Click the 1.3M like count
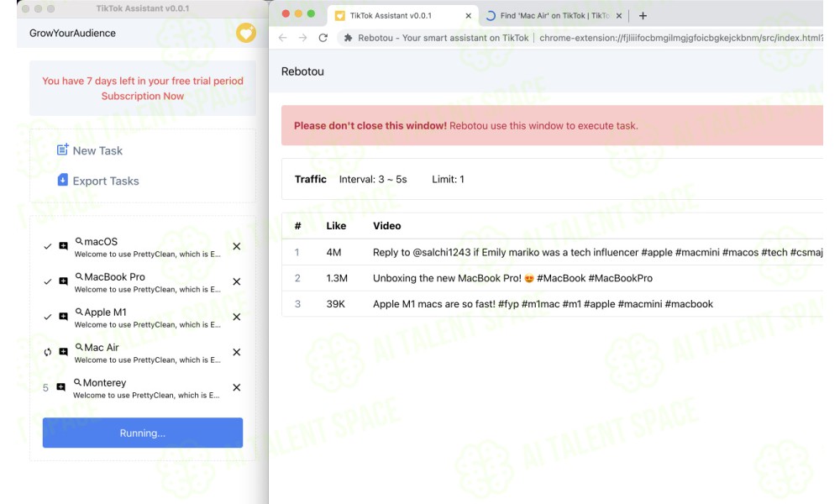The image size is (840, 504). pyautogui.click(x=337, y=278)
